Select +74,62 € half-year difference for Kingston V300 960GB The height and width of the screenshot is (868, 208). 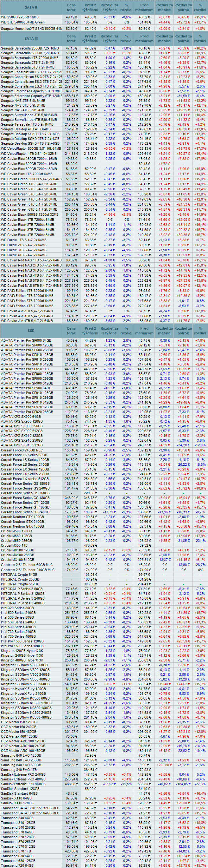tap(183, 683)
